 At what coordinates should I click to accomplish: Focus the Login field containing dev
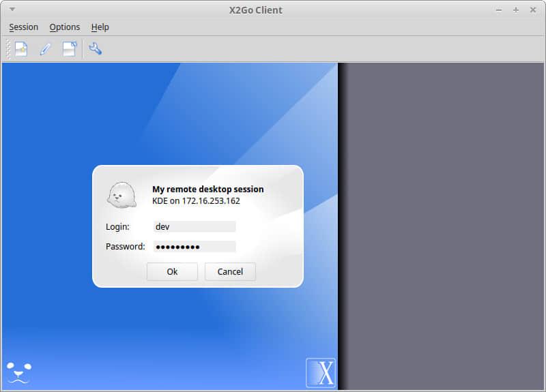[194, 226]
